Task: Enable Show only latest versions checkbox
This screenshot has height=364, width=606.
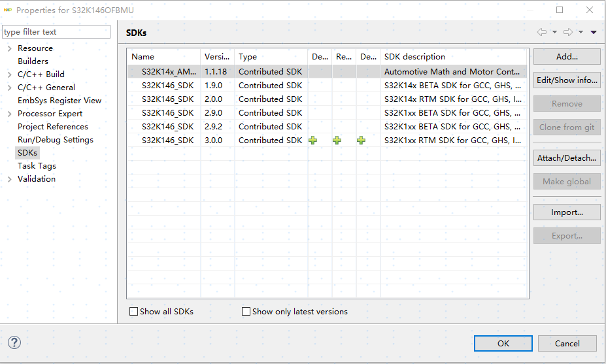Action: (246, 312)
